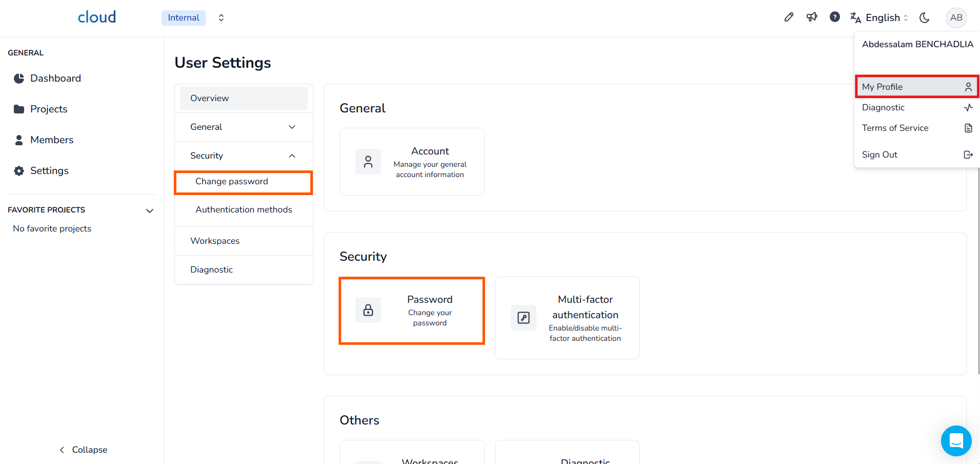The height and width of the screenshot is (464, 980).
Task: Select My Profile menu entry
Action: [x=917, y=87]
